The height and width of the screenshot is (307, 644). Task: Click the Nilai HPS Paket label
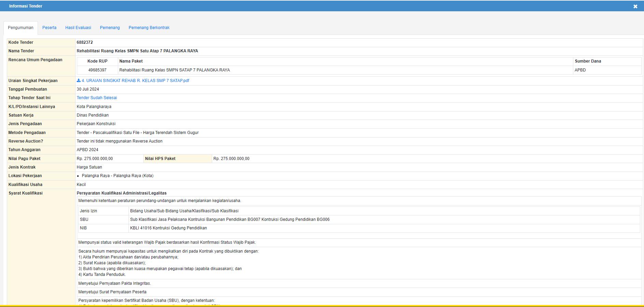tap(160, 159)
